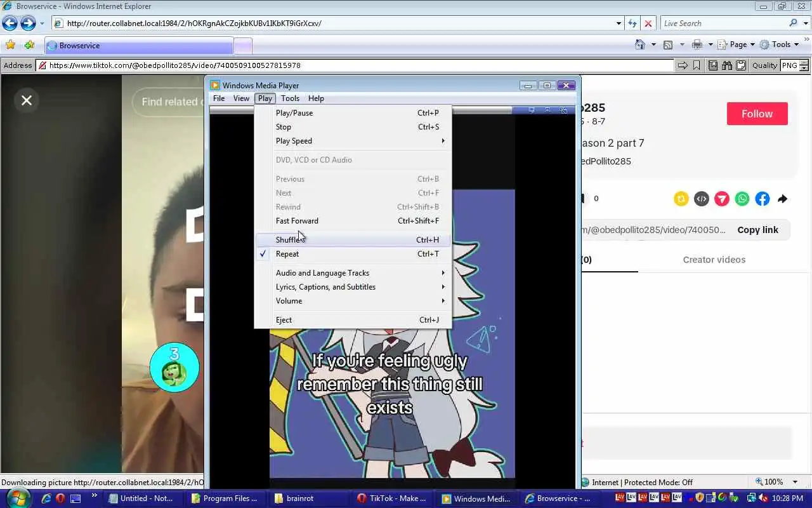Screen dimensions: 812x508
Task: Open Media Player File menu
Action: [219, 98]
